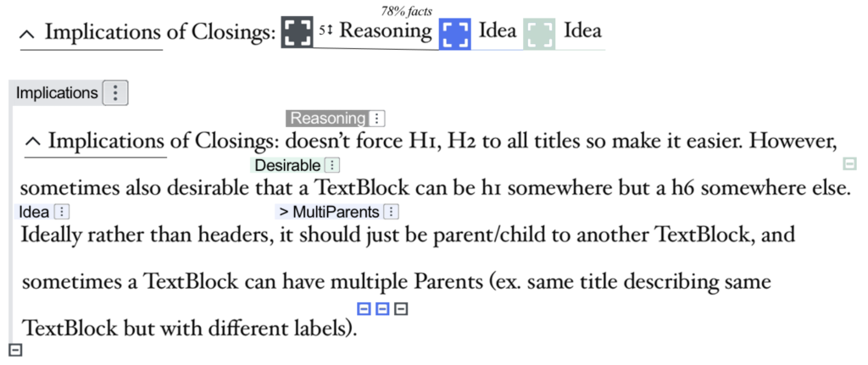Open the Implications label options menu

point(115,93)
